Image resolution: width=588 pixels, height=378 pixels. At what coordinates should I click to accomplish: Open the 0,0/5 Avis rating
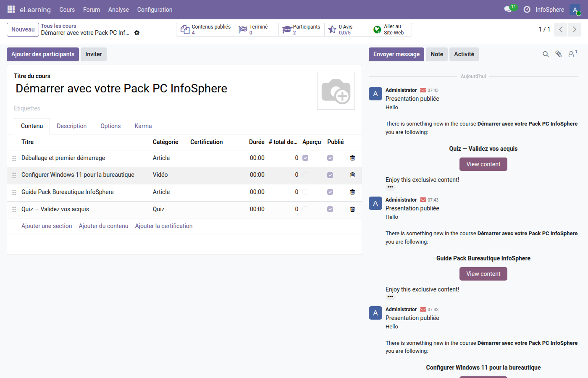345,29
